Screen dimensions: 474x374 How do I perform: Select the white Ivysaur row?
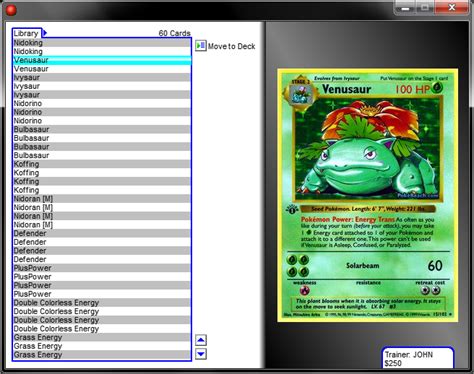click(102, 86)
